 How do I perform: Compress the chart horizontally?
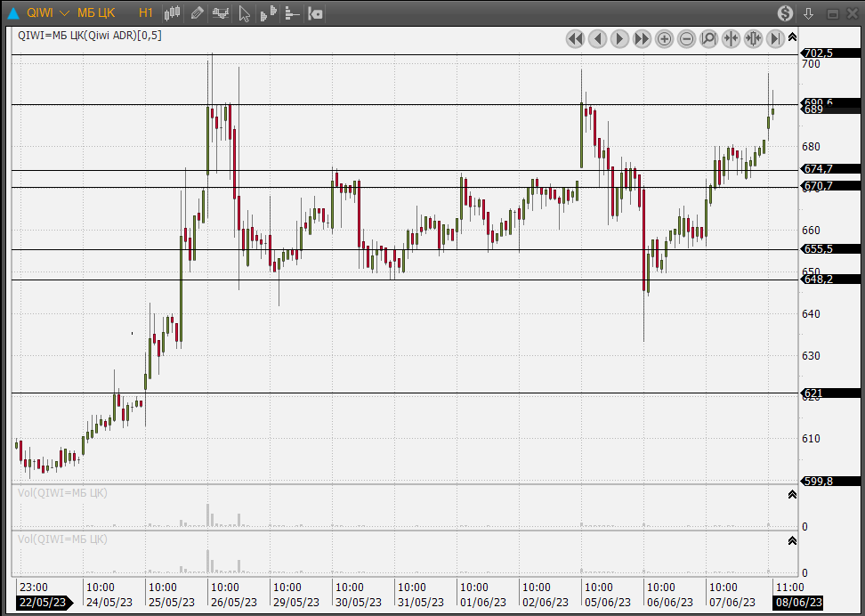pos(732,38)
